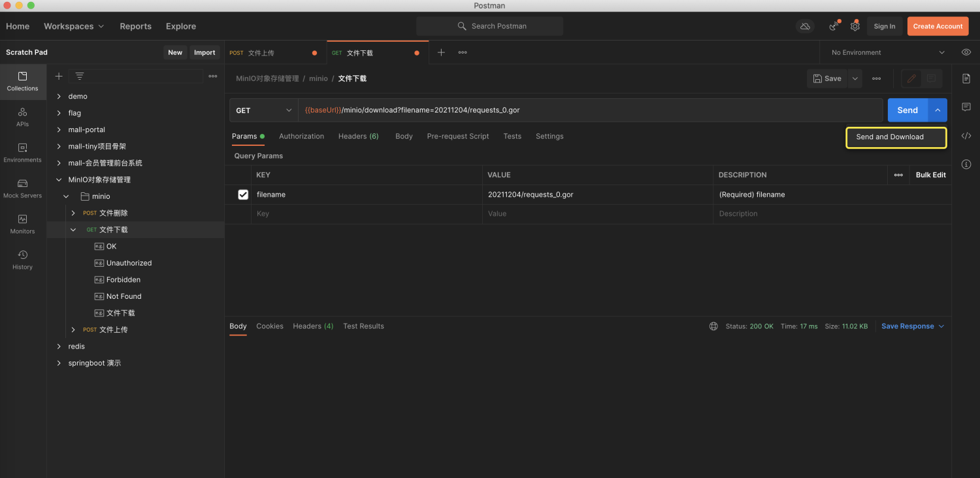Screen dimensions: 980x478
Task: Open more actions next to Save
Action: [877, 78]
